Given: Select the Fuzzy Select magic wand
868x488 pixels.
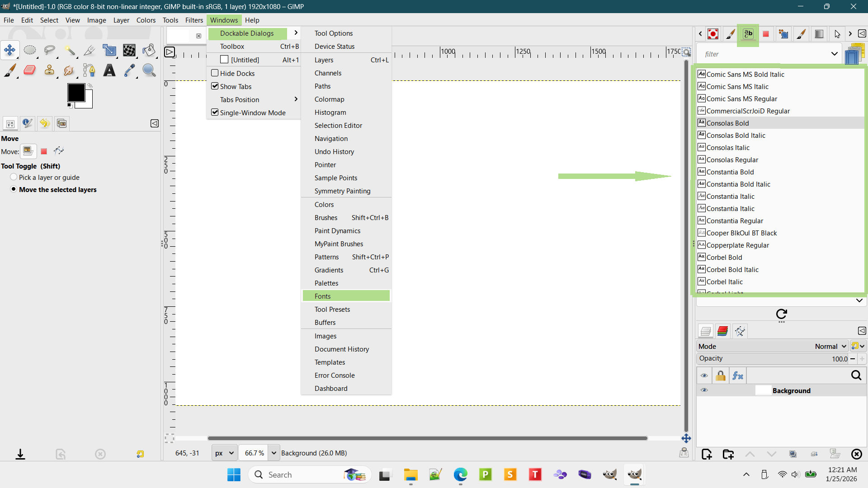Looking at the screenshot, I should coord(70,50).
